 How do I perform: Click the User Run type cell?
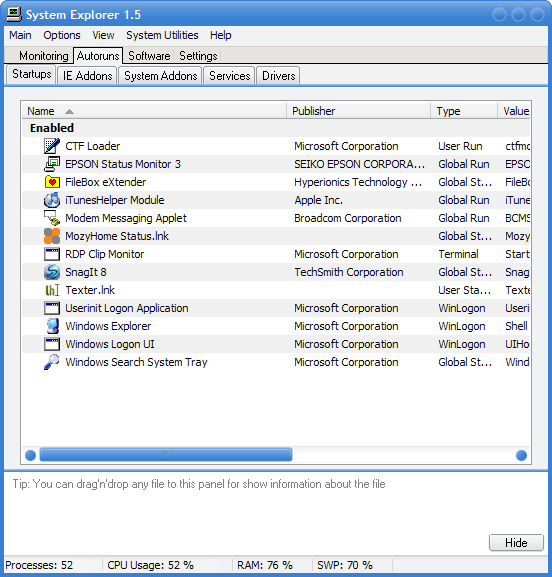click(460, 146)
